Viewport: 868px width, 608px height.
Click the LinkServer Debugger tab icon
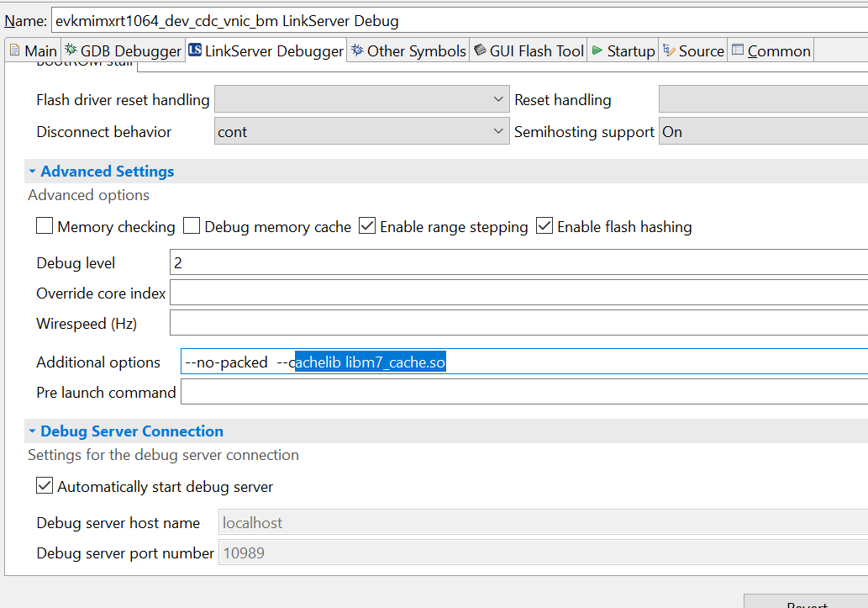[195, 50]
